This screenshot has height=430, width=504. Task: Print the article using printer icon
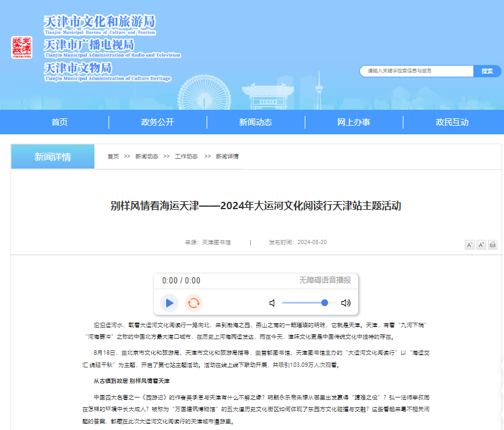tap(492, 245)
